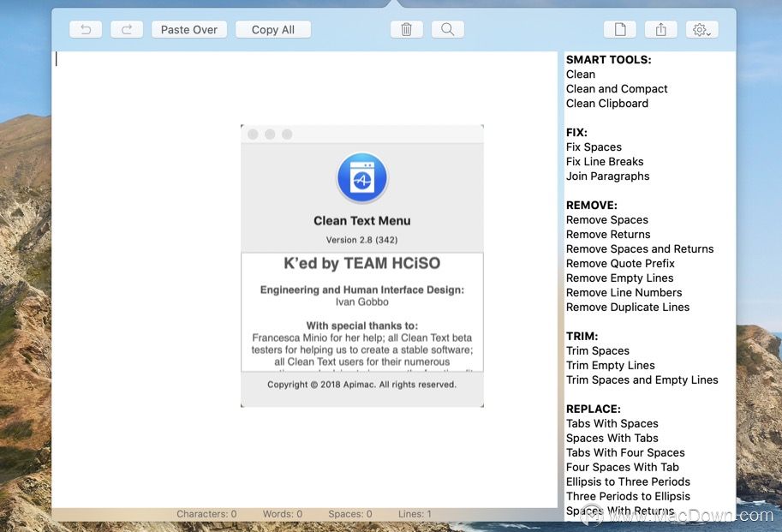The image size is (782, 532).
Task: Click Tabs With Four Spaces
Action: coord(625,452)
